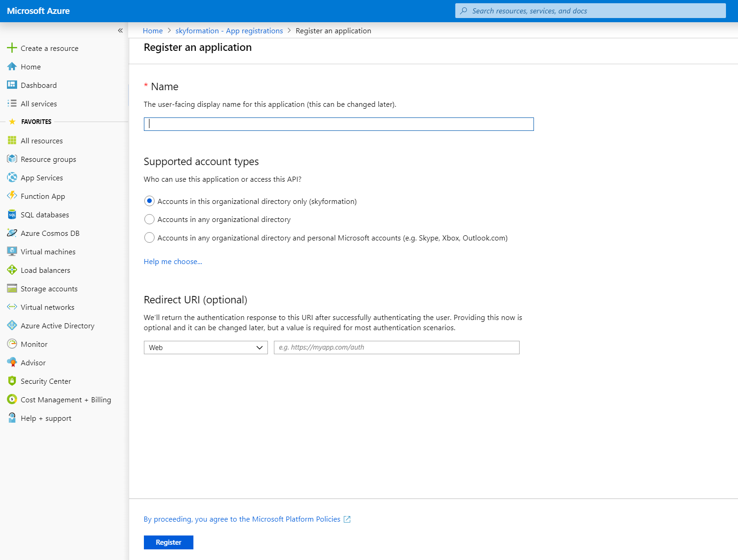Viewport: 738px width, 560px height.
Task: Open the Security Center shield icon
Action: point(12,381)
